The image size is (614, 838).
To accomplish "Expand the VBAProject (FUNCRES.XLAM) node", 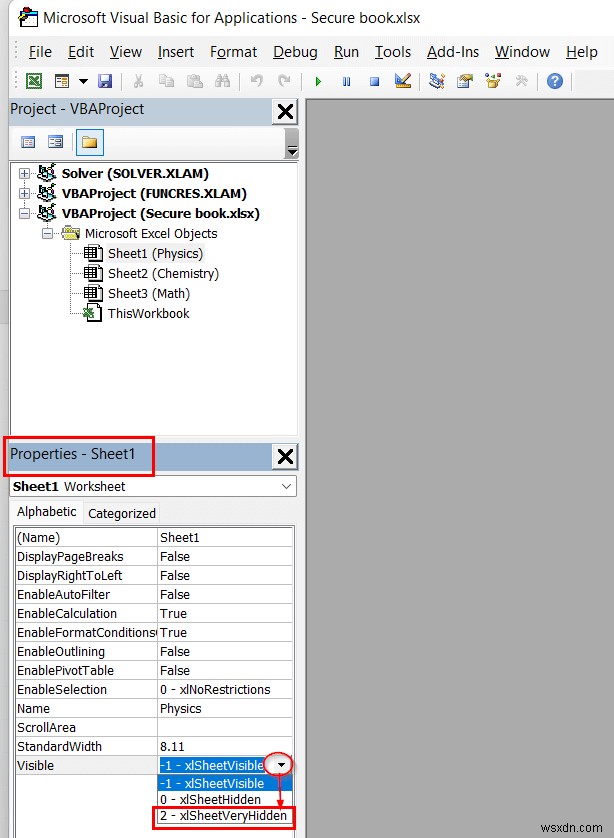I will [24, 193].
